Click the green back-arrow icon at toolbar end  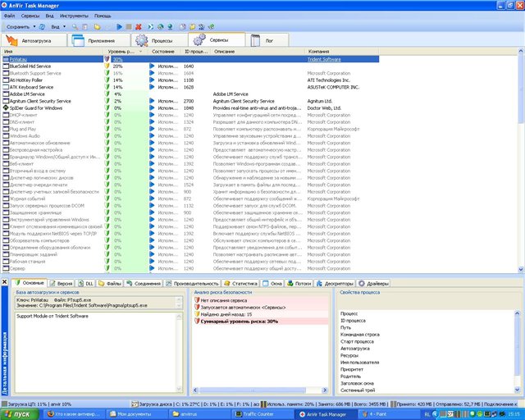coord(212,27)
